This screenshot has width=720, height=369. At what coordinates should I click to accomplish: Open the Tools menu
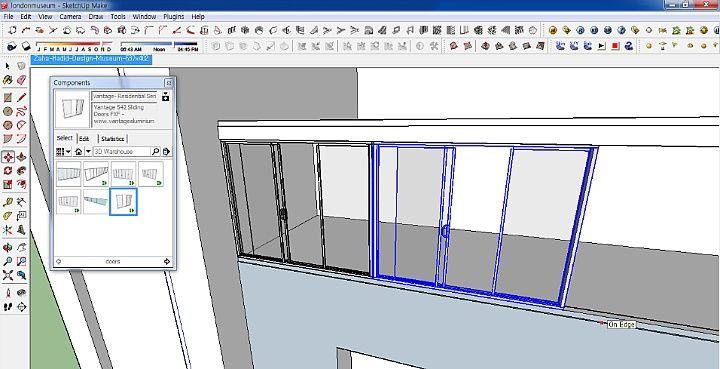point(118,17)
